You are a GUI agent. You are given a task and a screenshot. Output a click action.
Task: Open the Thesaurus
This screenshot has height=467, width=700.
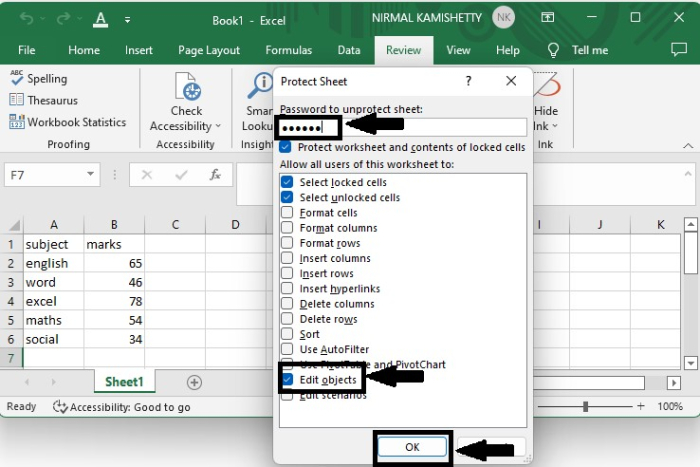pyautogui.click(x=44, y=100)
